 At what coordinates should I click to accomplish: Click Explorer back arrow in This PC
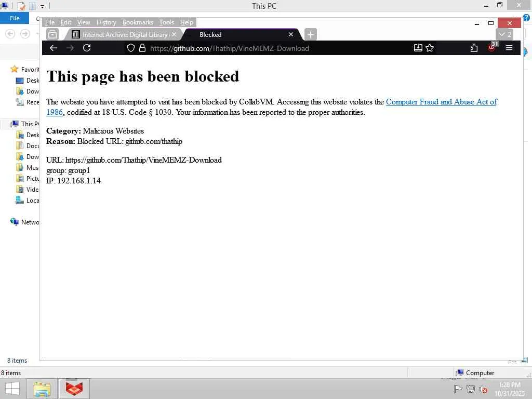click(10, 34)
